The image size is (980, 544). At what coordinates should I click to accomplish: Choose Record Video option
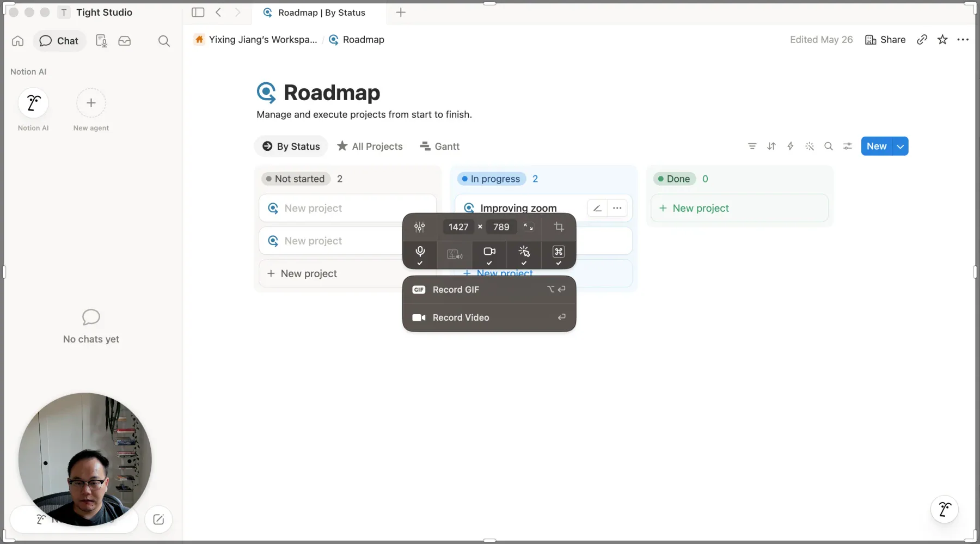click(489, 317)
